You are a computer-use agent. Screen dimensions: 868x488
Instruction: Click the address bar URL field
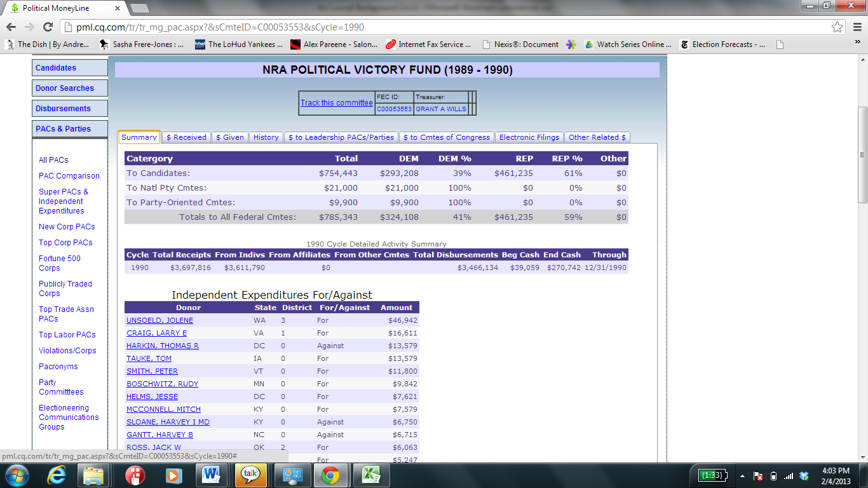(445, 27)
